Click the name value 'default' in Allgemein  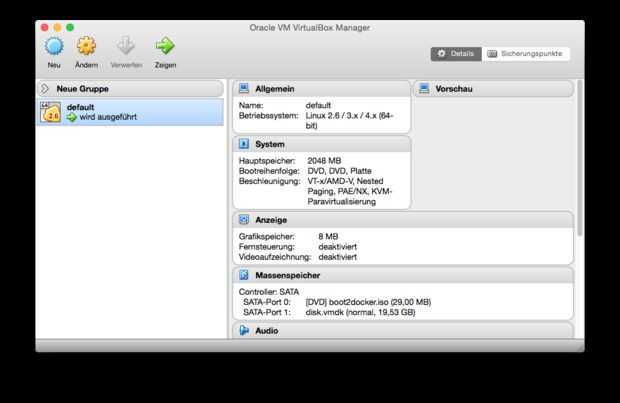(x=318, y=106)
